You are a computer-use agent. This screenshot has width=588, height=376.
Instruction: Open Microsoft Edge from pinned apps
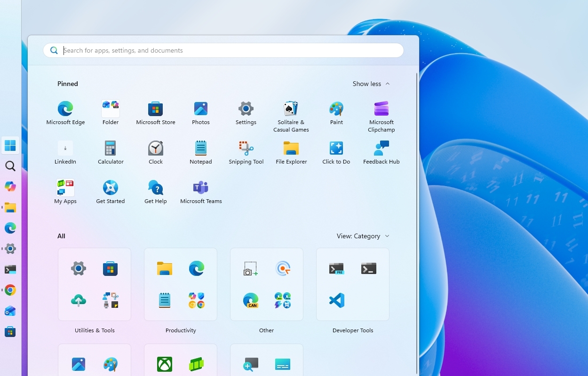click(x=65, y=113)
